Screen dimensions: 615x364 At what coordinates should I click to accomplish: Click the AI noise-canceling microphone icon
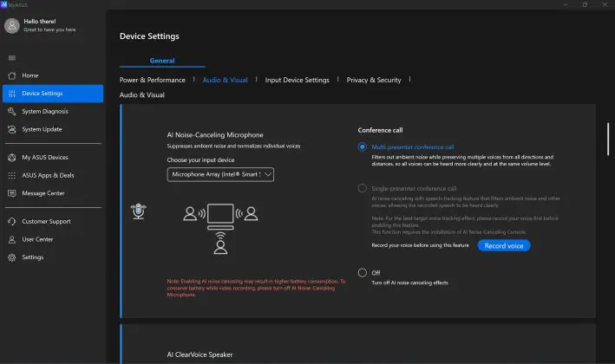tap(139, 211)
